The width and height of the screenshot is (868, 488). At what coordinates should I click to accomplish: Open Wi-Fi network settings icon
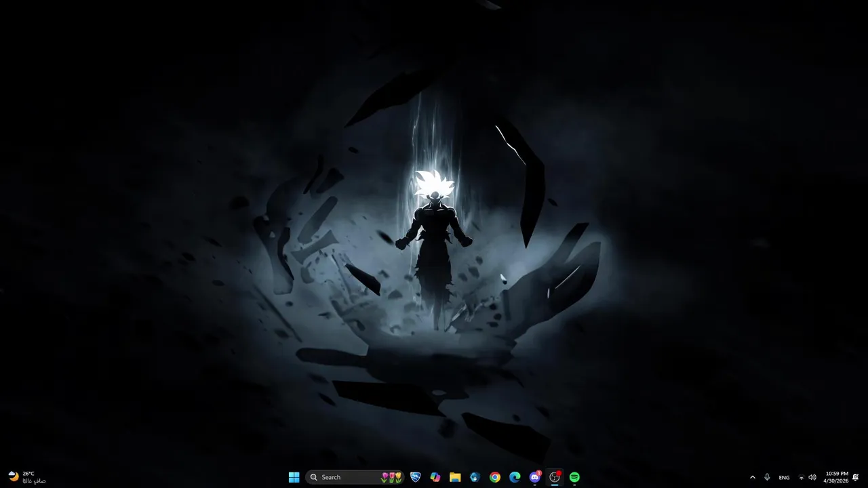[802, 477]
